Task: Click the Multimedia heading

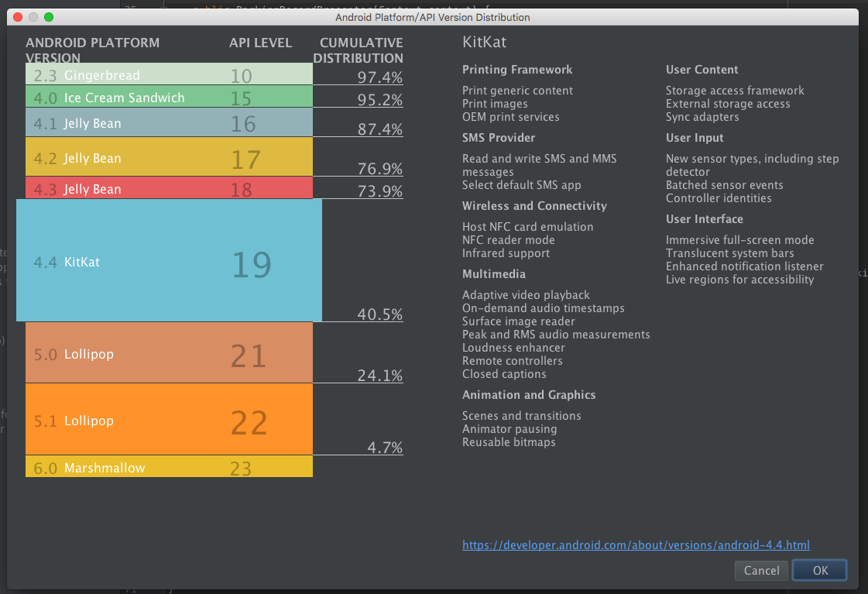Action: pyautogui.click(x=494, y=274)
